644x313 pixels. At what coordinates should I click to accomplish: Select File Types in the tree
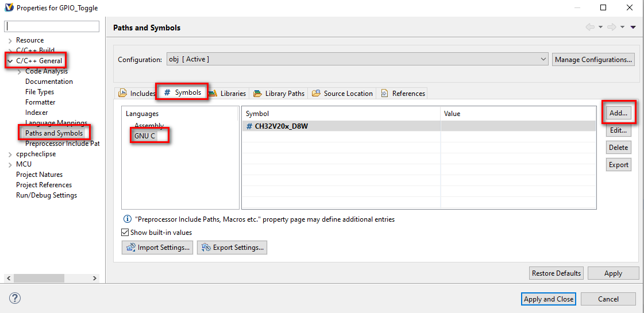coord(40,91)
